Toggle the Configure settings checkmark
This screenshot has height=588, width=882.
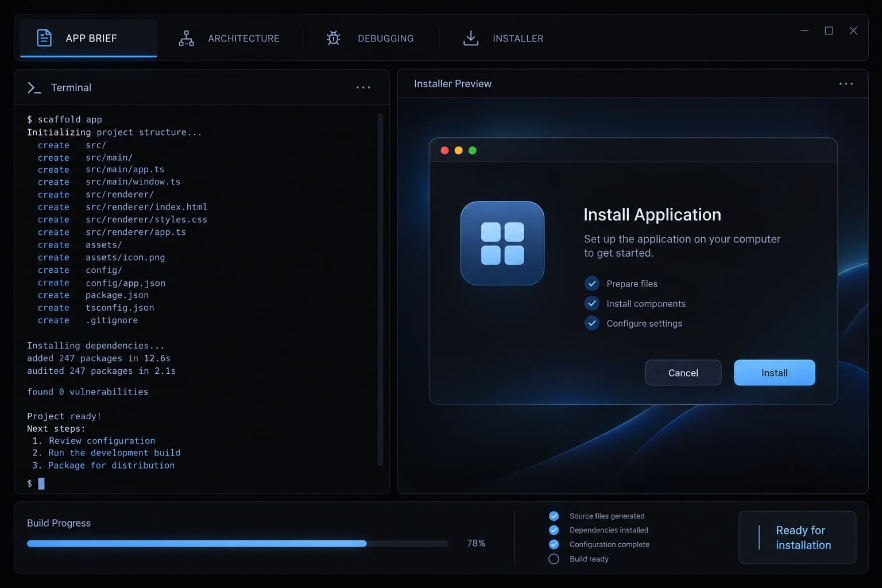592,323
